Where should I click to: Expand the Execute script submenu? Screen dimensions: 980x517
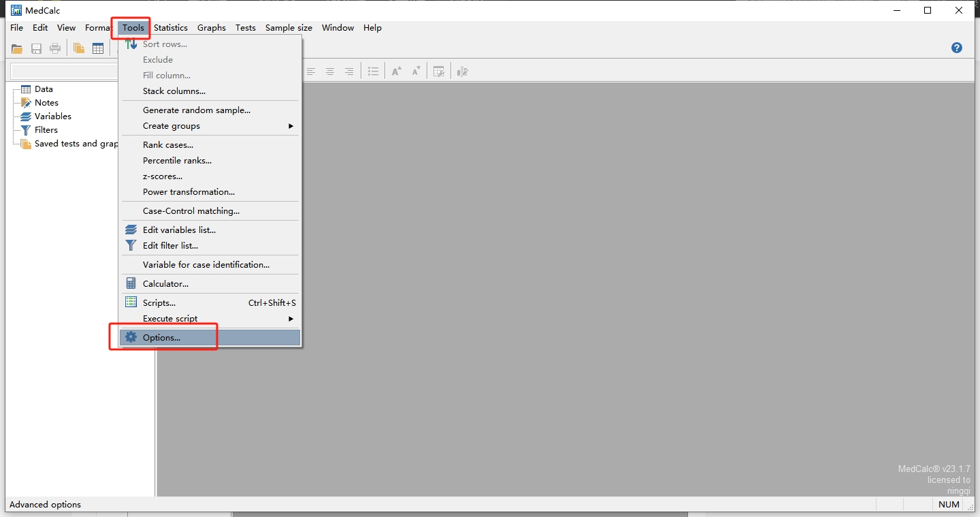point(210,319)
